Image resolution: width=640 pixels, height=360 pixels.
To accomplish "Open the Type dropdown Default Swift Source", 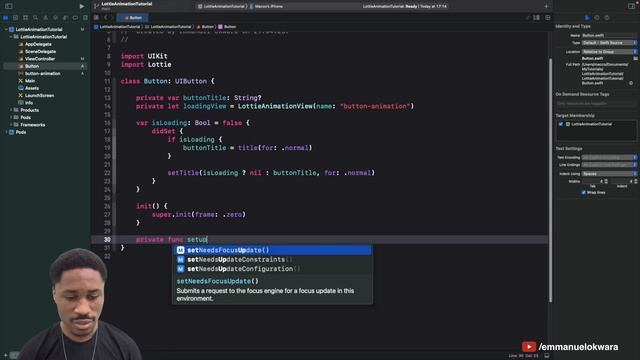I will click(609, 43).
